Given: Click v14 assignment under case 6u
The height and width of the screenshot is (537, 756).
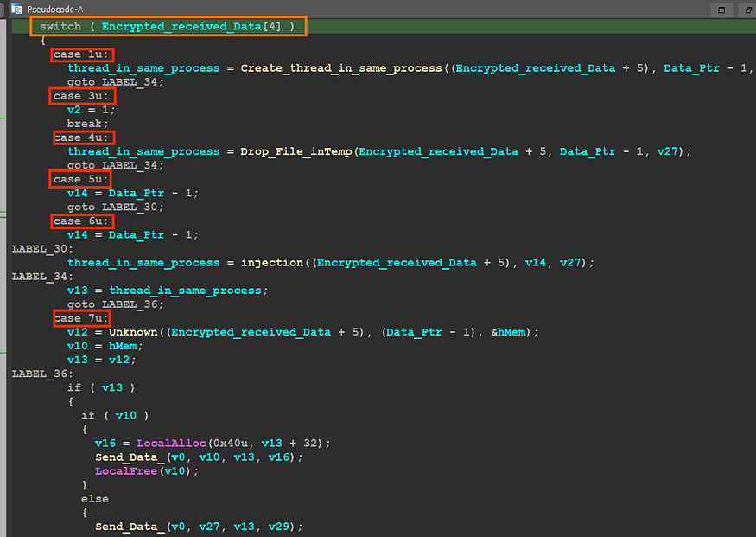Looking at the screenshot, I should [77, 235].
